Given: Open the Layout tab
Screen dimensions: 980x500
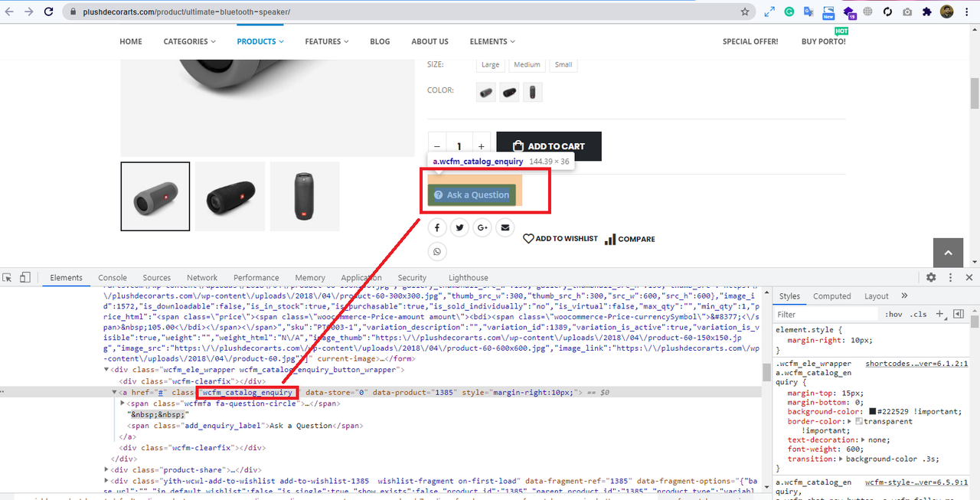Looking at the screenshot, I should tap(877, 296).
